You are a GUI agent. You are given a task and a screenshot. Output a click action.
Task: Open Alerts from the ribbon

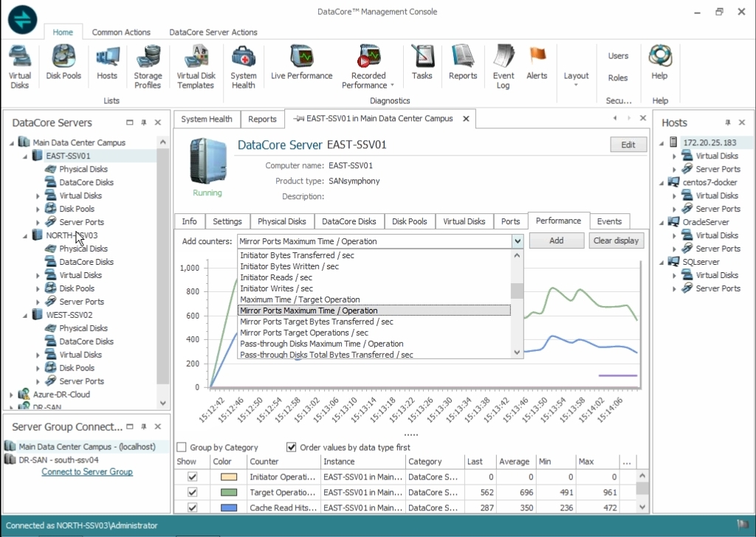pyautogui.click(x=537, y=62)
